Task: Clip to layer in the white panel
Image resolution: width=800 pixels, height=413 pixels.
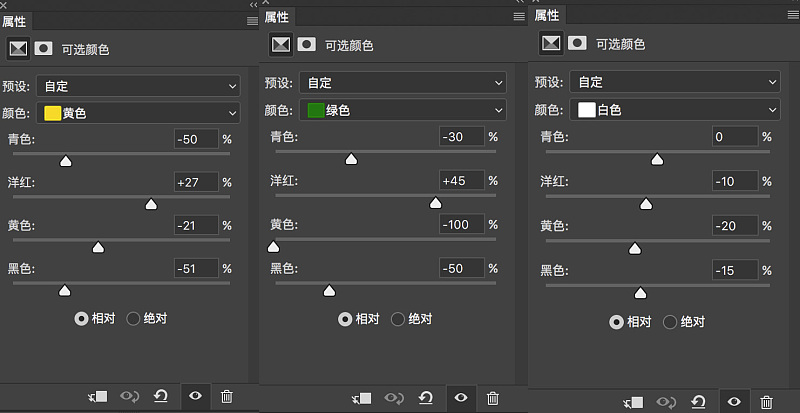Action: (x=633, y=403)
